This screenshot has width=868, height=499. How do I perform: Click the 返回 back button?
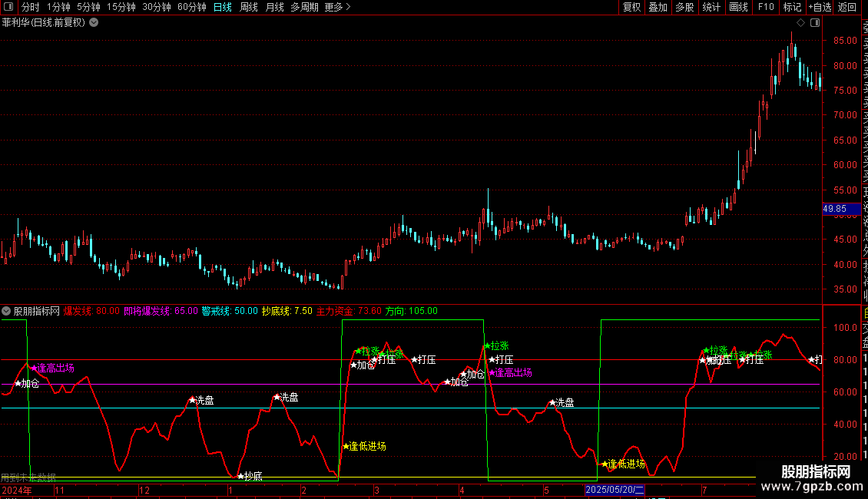point(847,7)
